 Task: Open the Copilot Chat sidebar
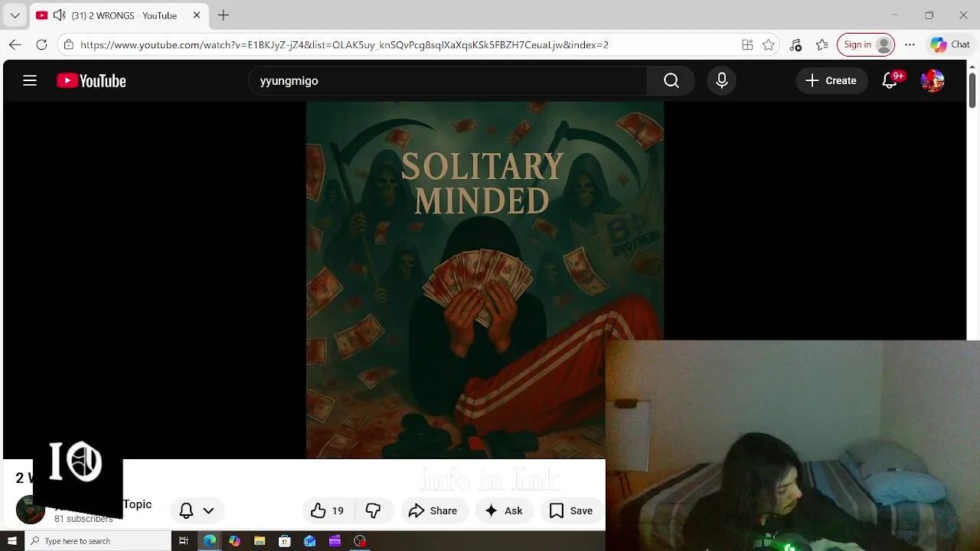tap(950, 44)
